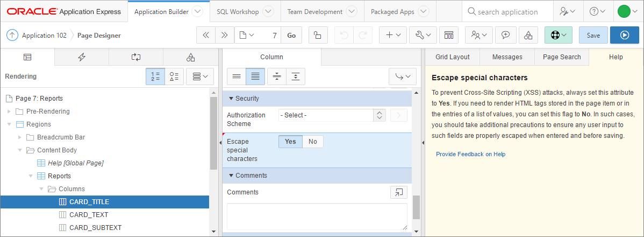Open code editor for Comments
Image resolution: width=644 pixels, height=237 pixels.
point(398,192)
